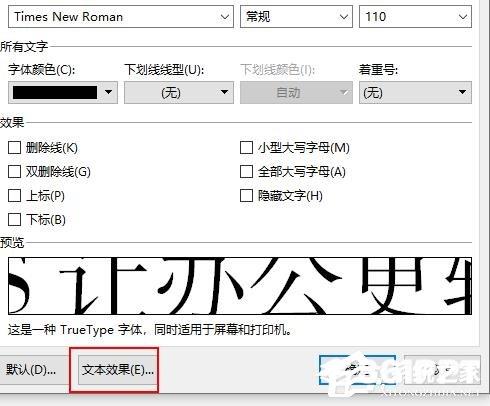
Task: Enable 小型大写字母(M) small caps checkbox
Action: pyautogui.click(x=246, y=148)
